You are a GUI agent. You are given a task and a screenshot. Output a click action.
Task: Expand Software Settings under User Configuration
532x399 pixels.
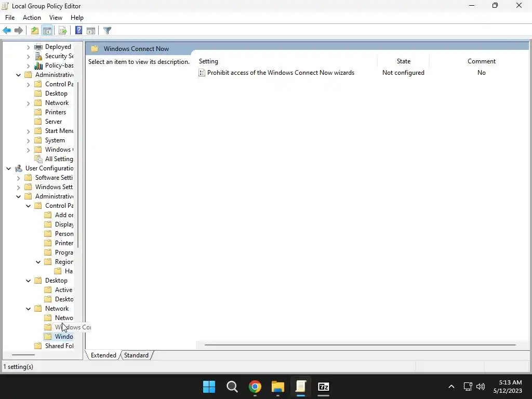click(x=18, y=178)
